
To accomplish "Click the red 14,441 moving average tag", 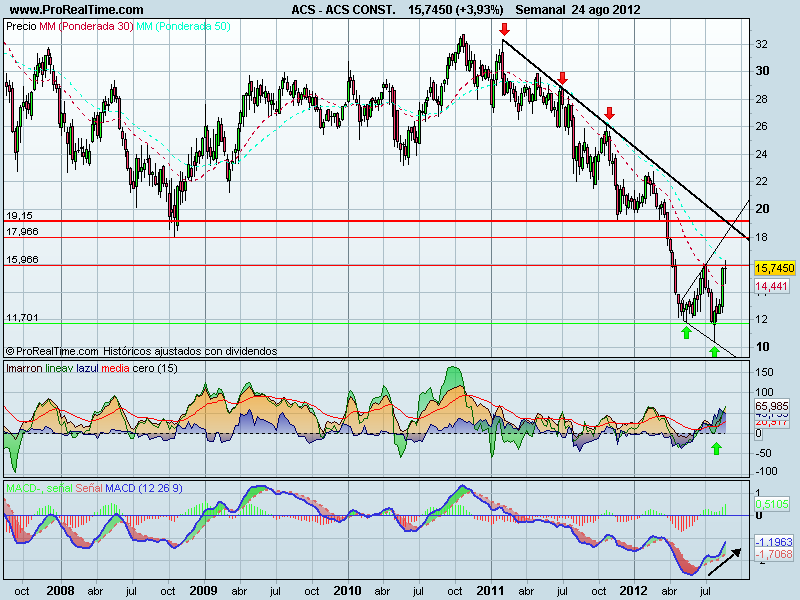I will click(x=771, y=286).
